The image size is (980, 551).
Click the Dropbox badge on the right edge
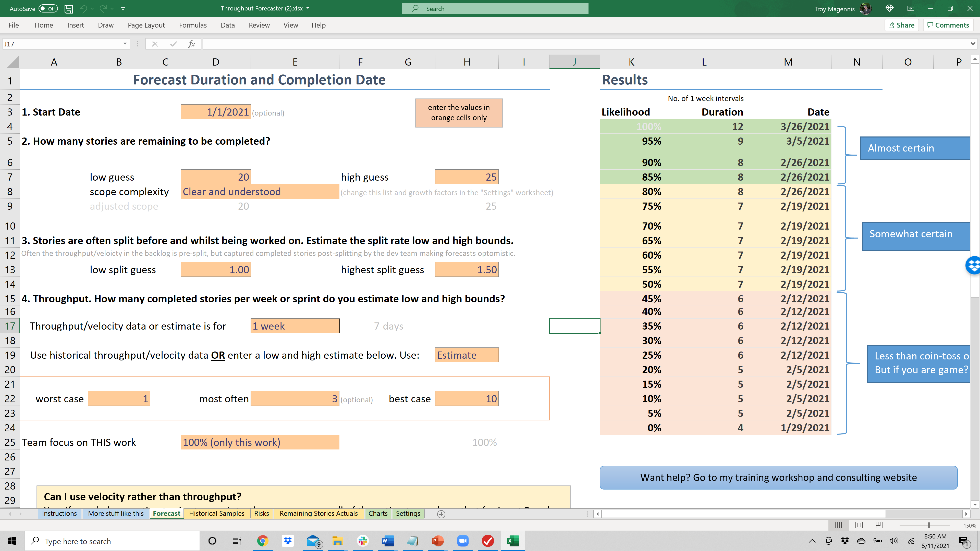coord(974,265)
